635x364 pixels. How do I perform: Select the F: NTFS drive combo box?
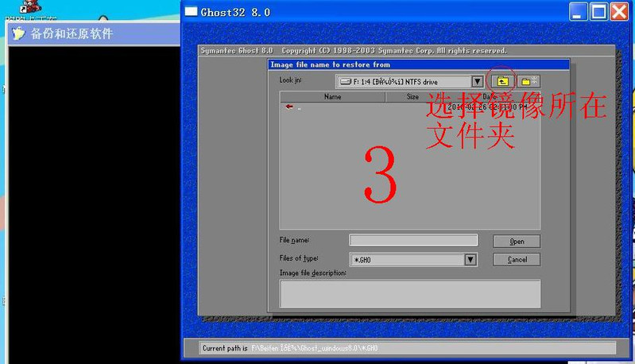(x=409, y=82)
